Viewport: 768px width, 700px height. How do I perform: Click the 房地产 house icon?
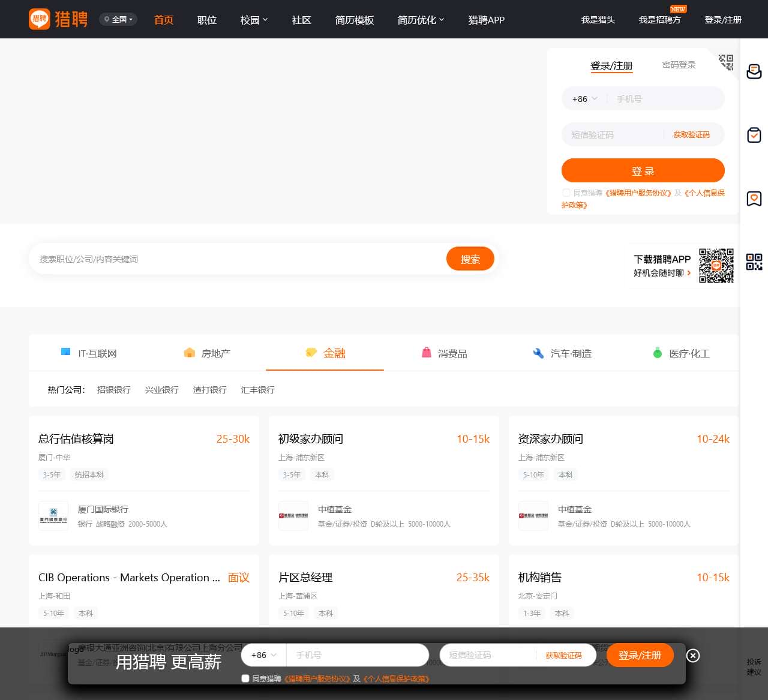(190, 353)
